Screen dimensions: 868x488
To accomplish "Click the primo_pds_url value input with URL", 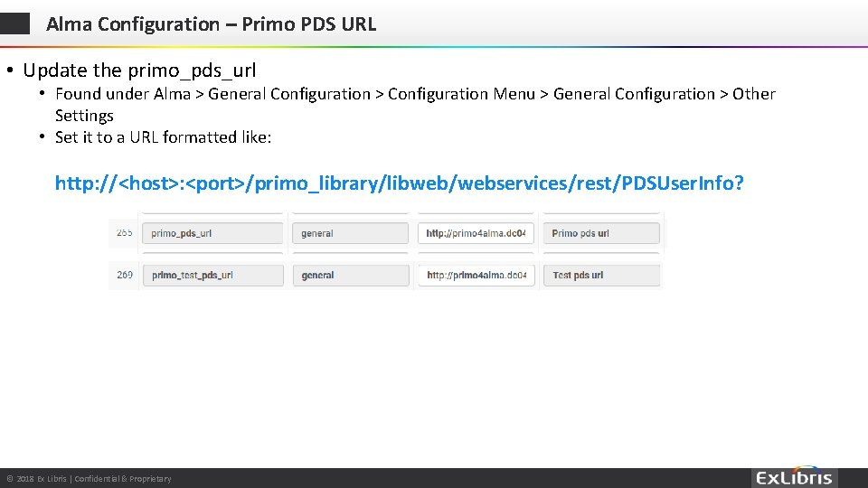I will 476,233.
